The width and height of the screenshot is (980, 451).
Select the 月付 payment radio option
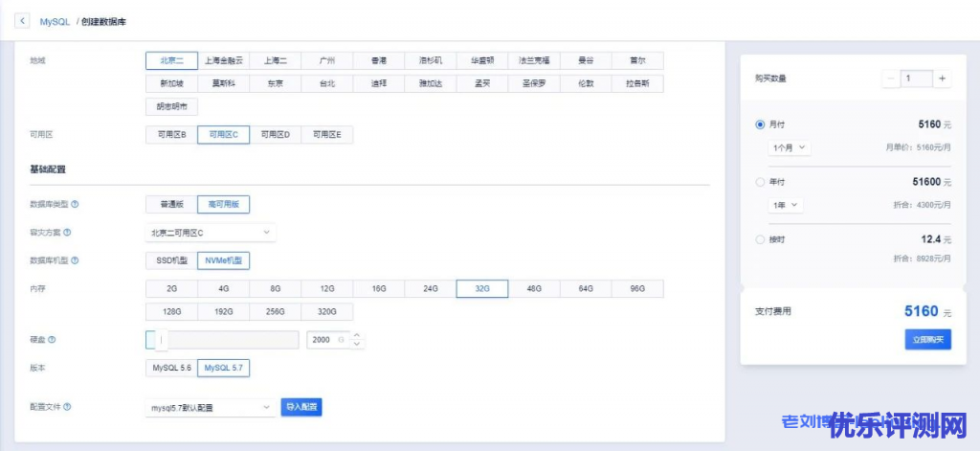(761, 124)
